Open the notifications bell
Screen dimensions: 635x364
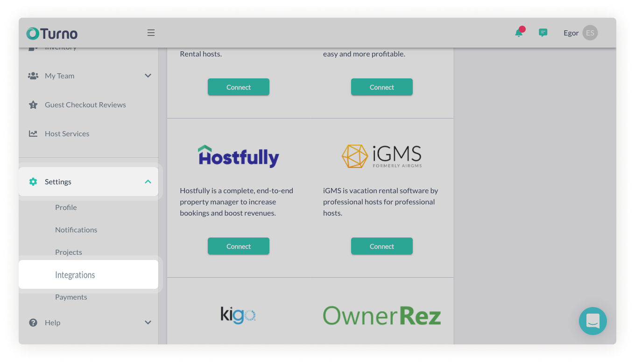519,33
